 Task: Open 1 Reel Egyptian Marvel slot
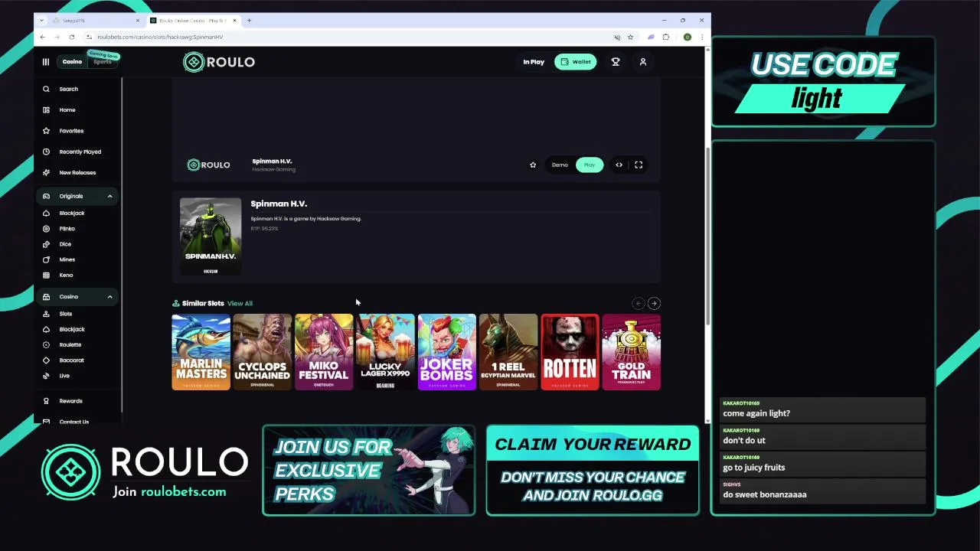coord(508,352)
